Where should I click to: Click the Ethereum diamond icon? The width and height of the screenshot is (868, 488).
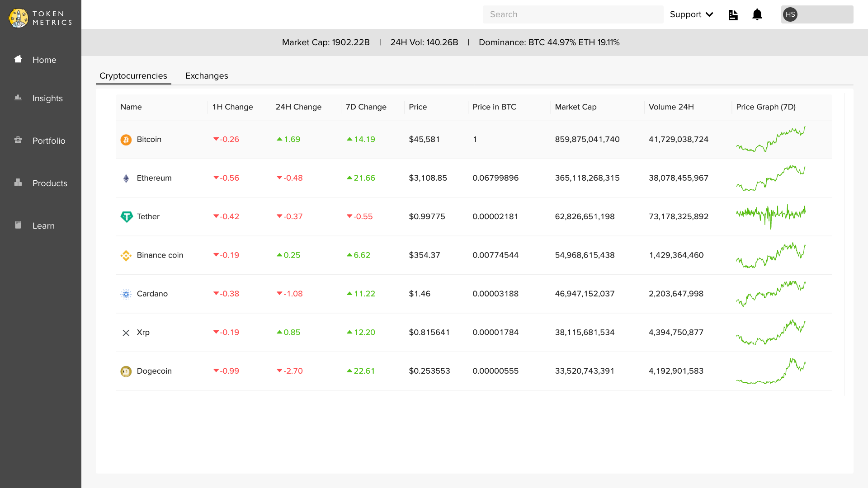126,178
